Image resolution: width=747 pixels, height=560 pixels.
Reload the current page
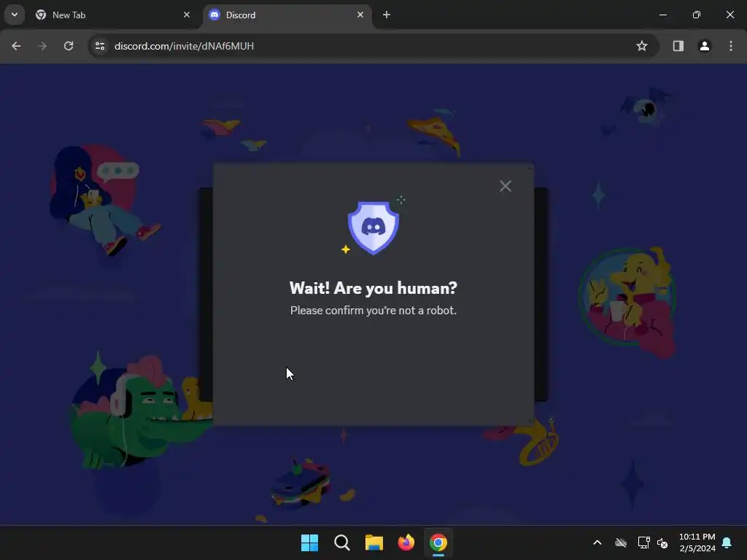click(69, 46)
